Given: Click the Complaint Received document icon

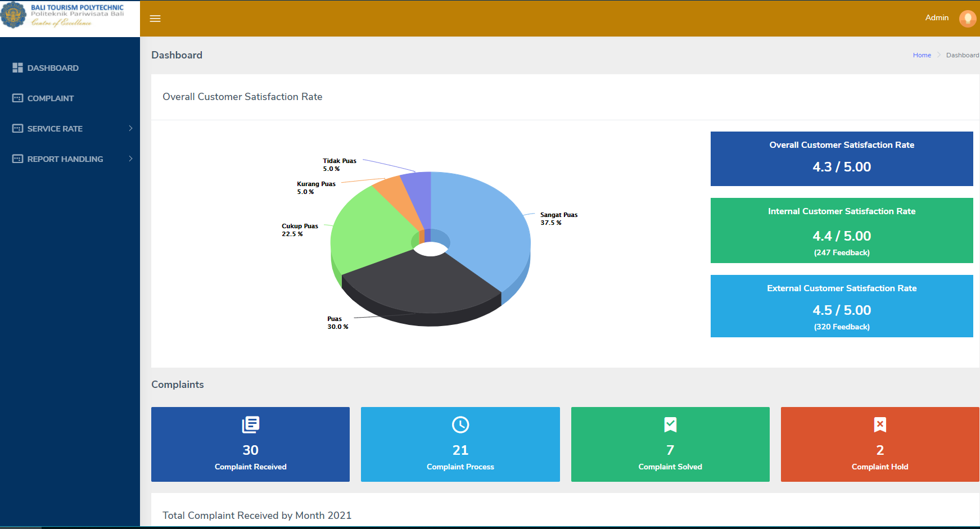Looking at the screenshot, I should (250, 424).
